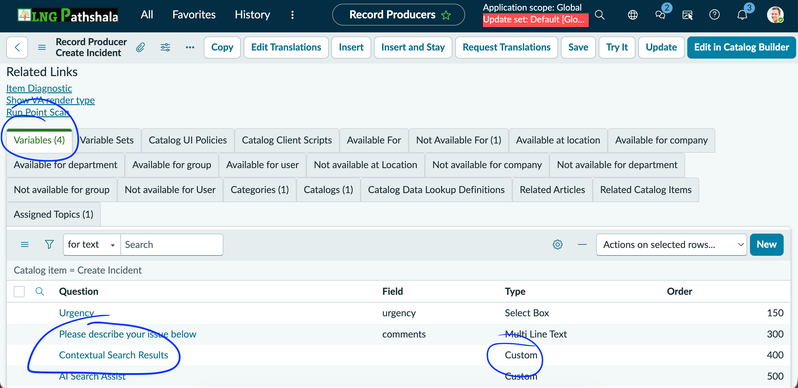
Task: Open the Related Articles tab
Action: click(x=552, y=190)
